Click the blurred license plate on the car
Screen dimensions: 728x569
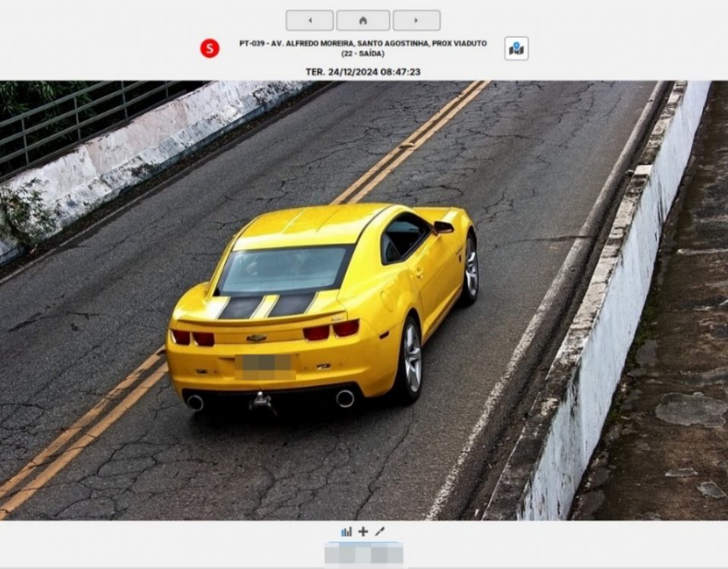(x=265, y=367)
